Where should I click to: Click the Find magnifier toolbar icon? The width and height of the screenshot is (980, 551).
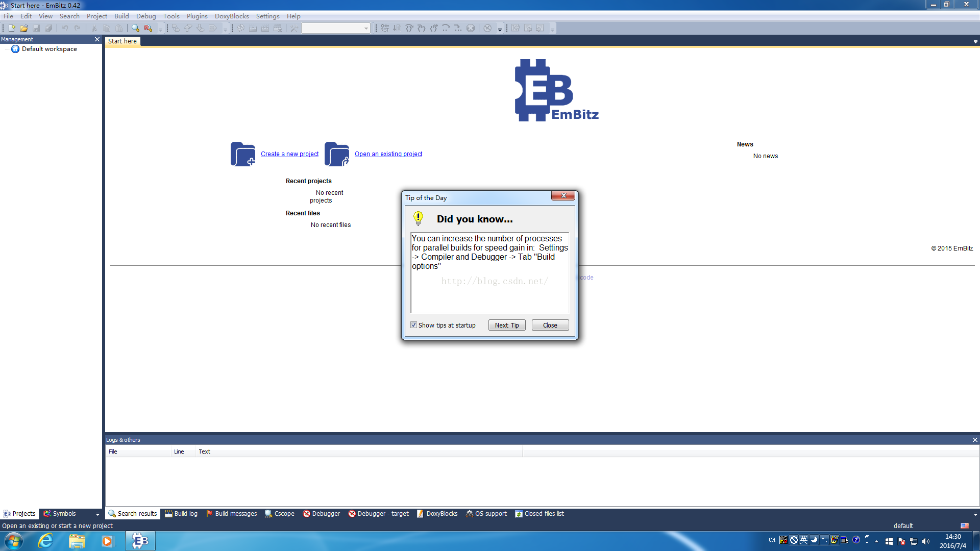click(136, 28)
